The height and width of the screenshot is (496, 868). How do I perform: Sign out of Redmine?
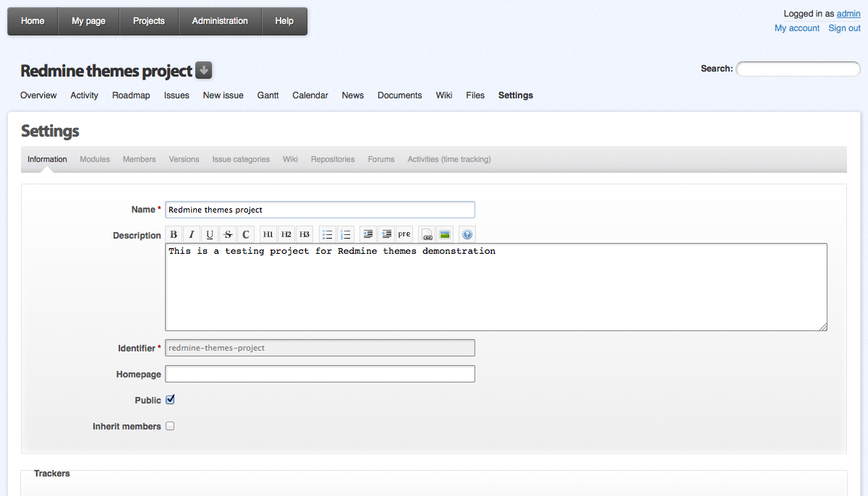[x=844, y=28]
